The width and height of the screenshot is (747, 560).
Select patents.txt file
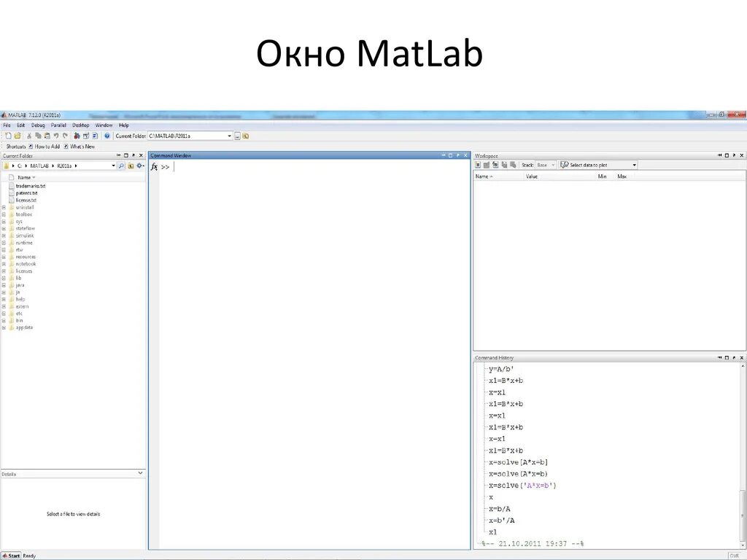[x=27, y=193]
